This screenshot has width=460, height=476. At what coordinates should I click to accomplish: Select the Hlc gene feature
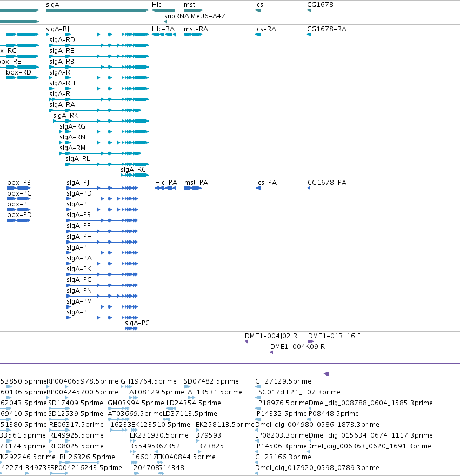coord(163,10)
